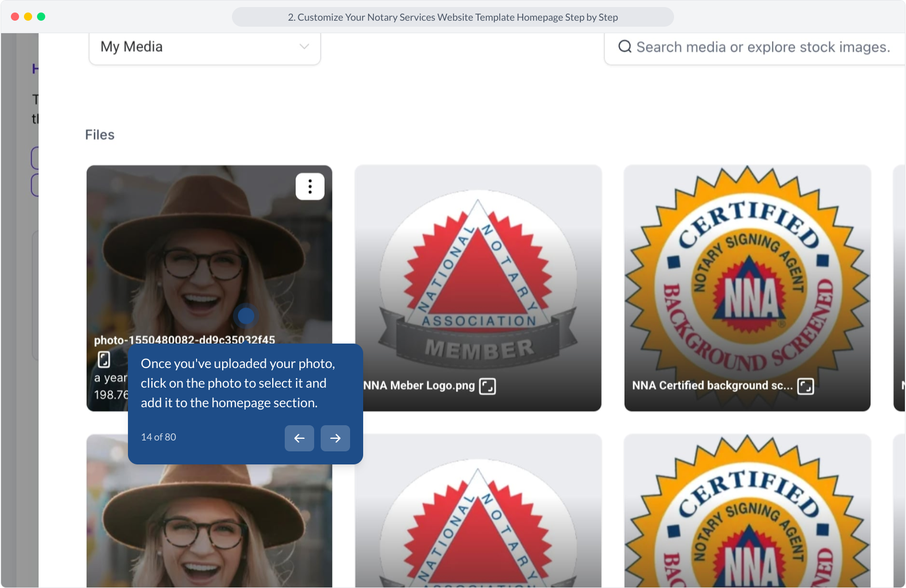Select the NNA Certified background screened thumbnail
The image size is (906, 588).
tap(748, 288)
